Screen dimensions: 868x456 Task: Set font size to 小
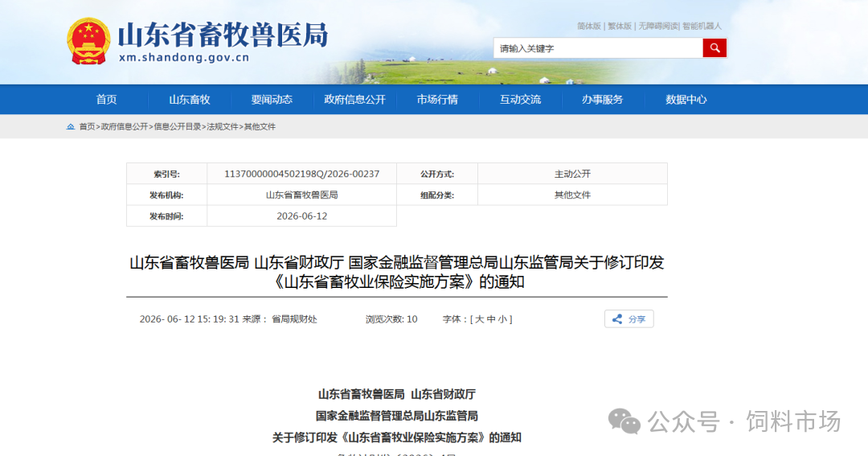(502, 319)
